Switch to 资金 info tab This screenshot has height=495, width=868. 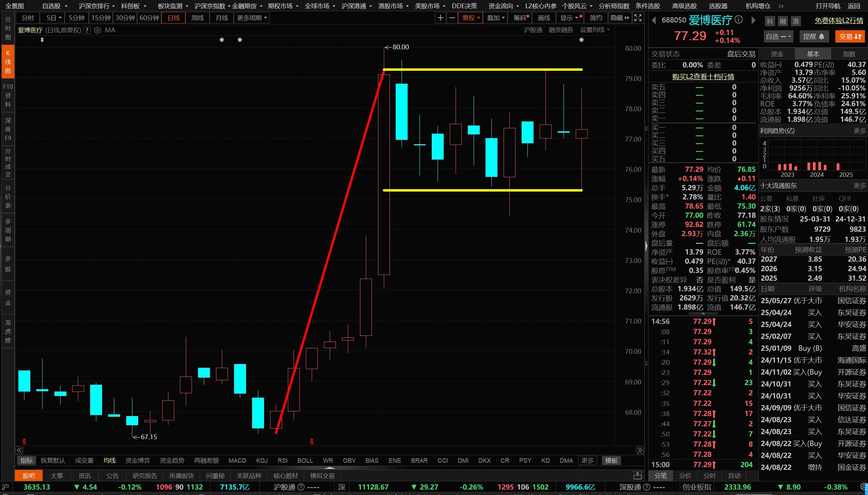click(777, 54)
